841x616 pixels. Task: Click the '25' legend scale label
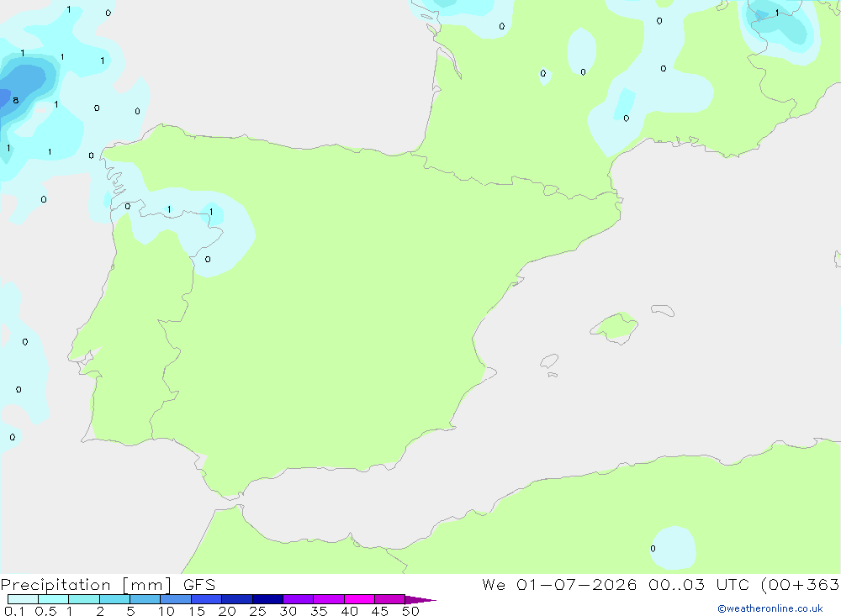(x=258, y=611)
